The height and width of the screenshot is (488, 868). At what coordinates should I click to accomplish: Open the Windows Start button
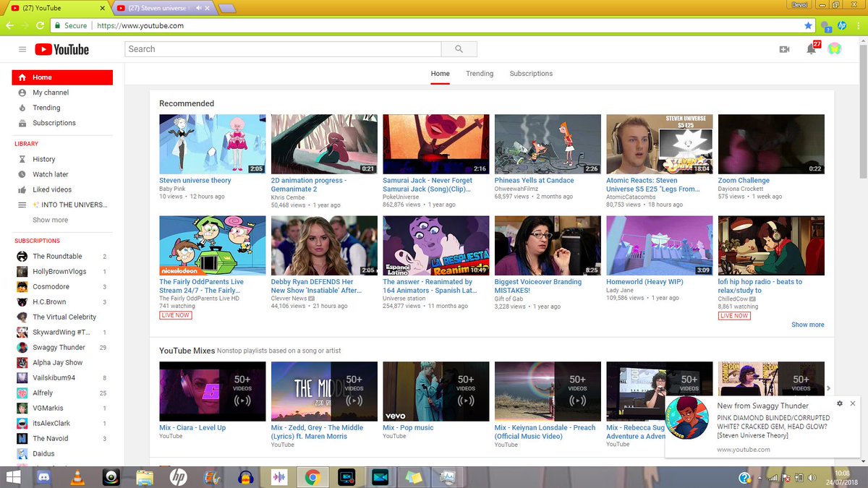coord(13,477)
